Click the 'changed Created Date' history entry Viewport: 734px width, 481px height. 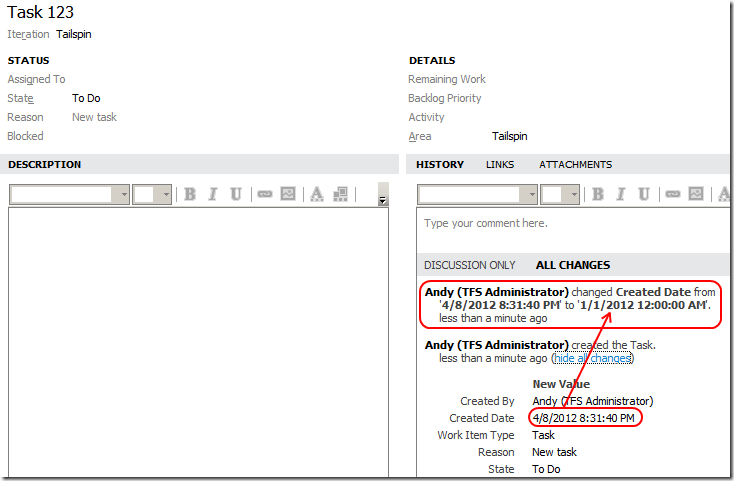tap(570, 305)
